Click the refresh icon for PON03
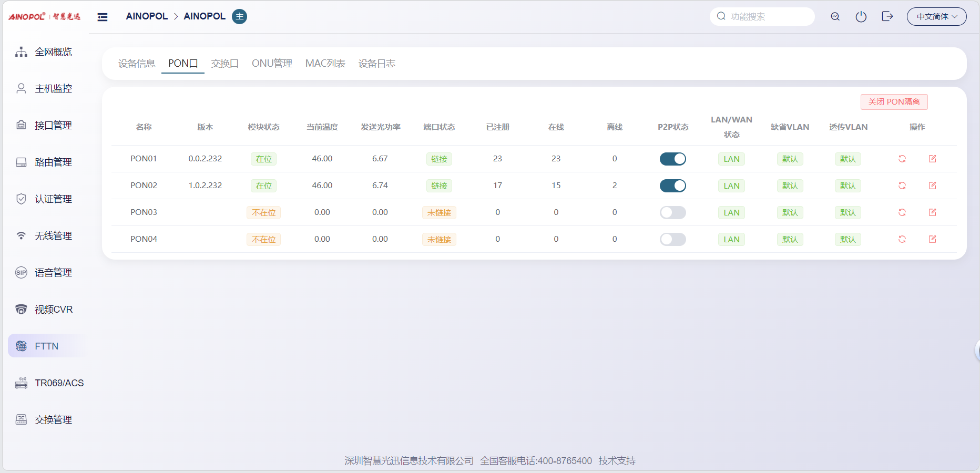The width and height of the screenshot is (980, 473). point(902,212)
